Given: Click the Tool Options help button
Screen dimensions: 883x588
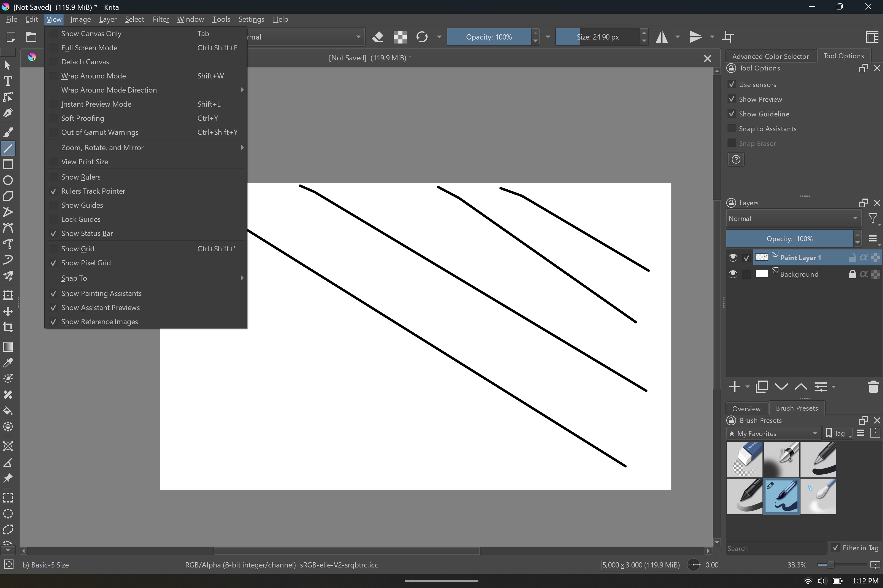Looking at the screenshot, I should (735, 159).
